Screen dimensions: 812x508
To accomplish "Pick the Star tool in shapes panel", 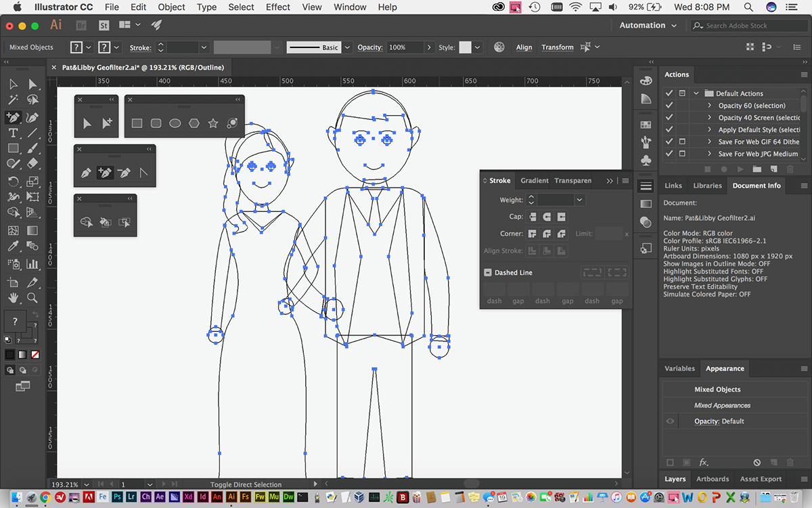I will pos(213,123).
